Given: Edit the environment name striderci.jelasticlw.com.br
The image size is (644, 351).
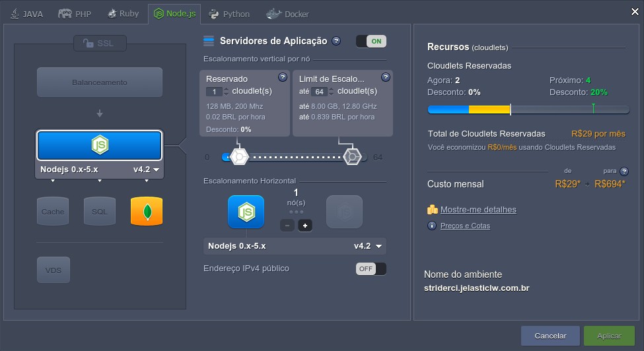Looking at the screenshot, I should pyautogui.click(x=476, y=288).
